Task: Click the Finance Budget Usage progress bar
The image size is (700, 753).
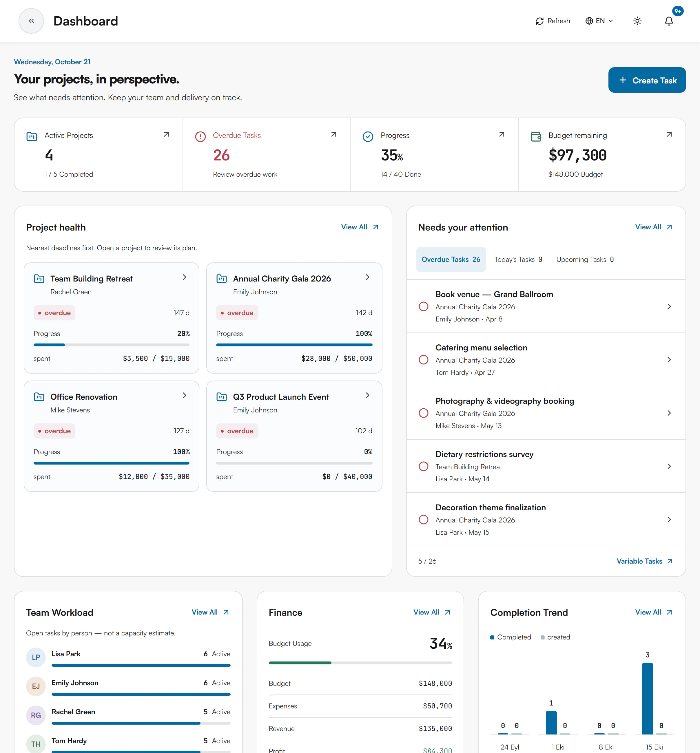Action: (x=360, y=663)
